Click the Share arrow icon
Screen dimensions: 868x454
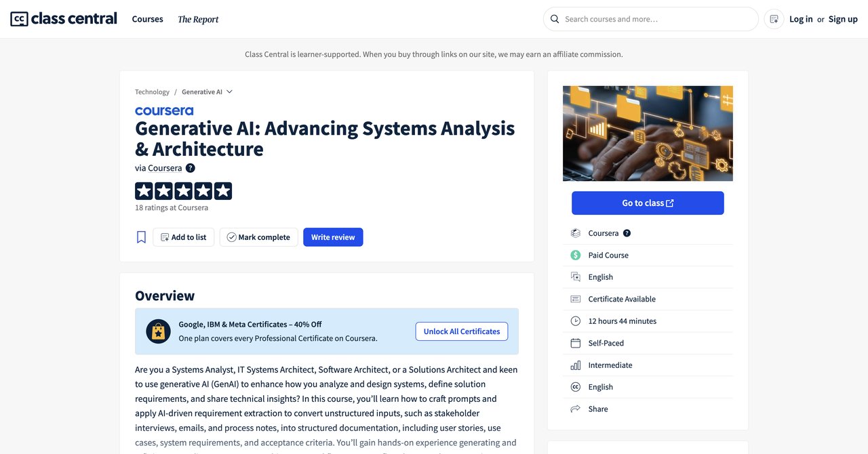click(576, 409)
